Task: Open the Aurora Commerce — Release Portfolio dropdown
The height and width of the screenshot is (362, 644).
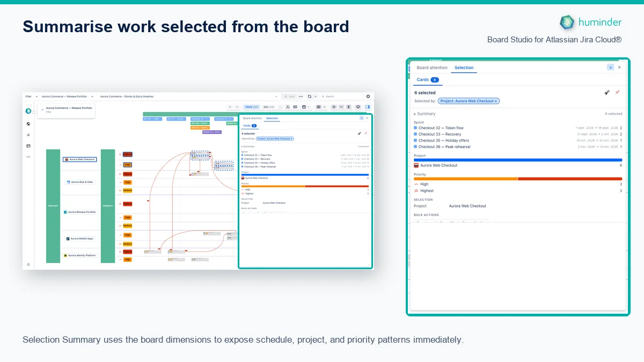Action: pos(67,97)
